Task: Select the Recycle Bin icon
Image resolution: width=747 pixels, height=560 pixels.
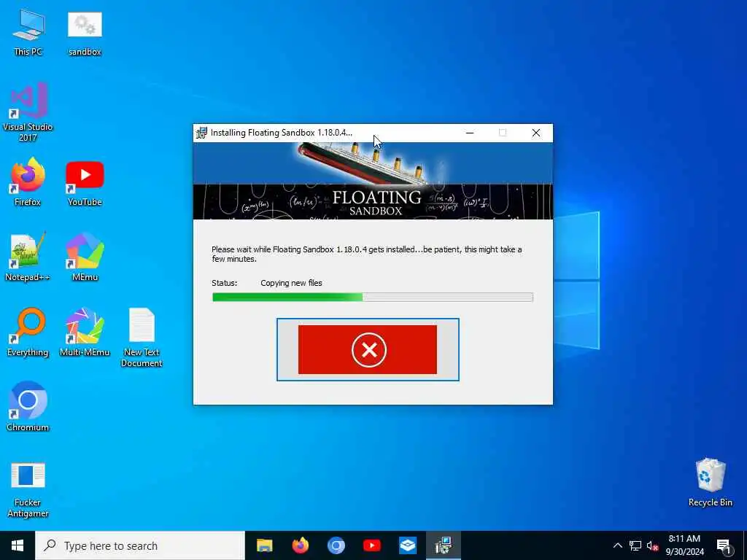Action: click(711, 482)
